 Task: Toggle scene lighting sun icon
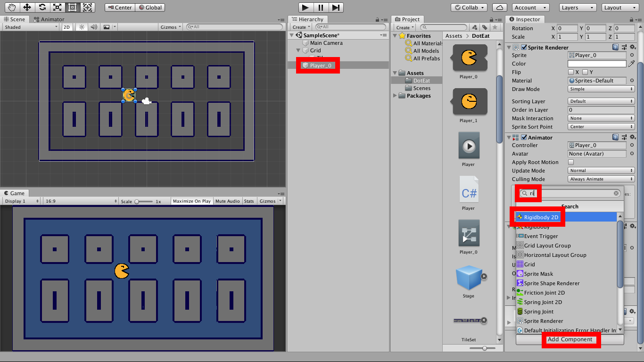(x=82, y=27)
